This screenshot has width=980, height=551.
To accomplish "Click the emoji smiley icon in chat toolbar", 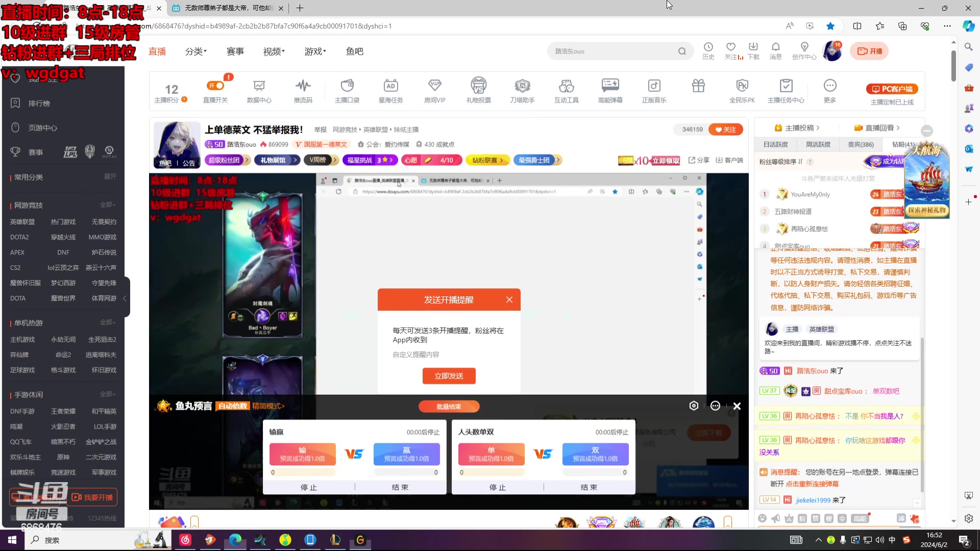I will click(x=762, y=518).
